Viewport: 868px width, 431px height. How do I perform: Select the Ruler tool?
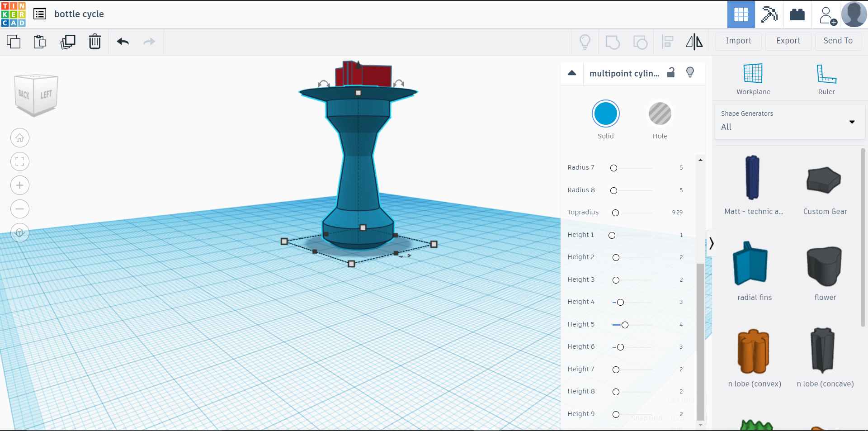click(x=826, y=79)
